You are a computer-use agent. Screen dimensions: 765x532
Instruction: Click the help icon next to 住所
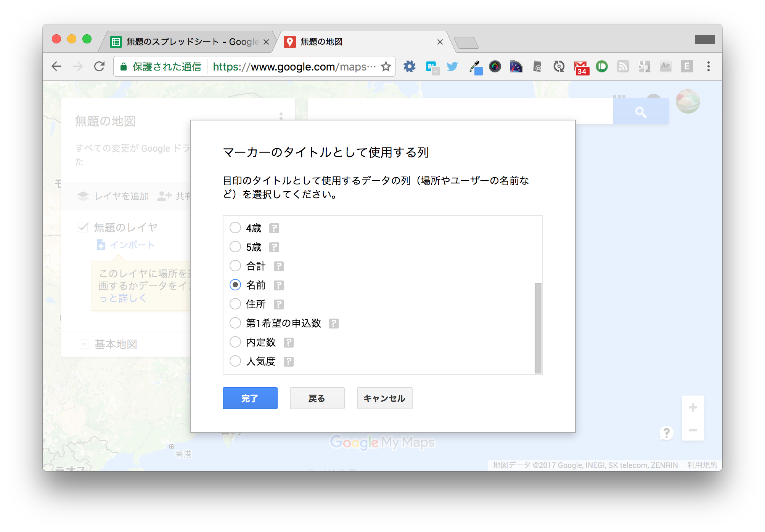pos(279,304)
